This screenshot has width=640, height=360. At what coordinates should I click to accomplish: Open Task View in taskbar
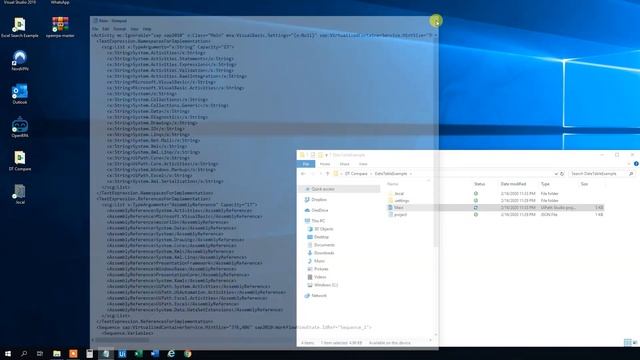point(40,353)
